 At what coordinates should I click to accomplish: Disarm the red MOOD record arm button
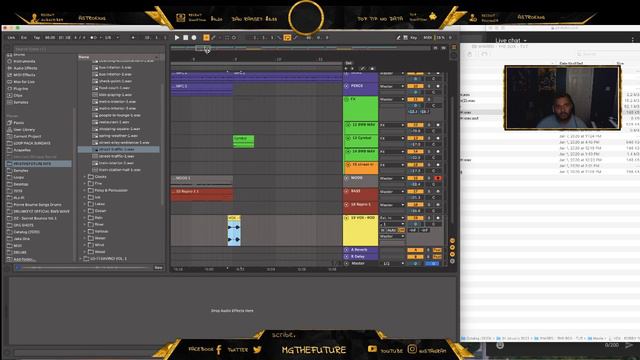(438, 178)
